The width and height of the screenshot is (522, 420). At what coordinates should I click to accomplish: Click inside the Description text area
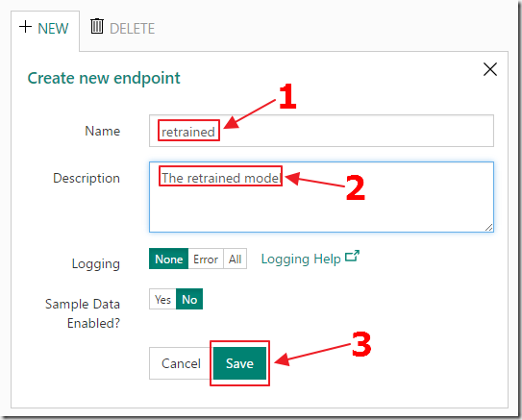321,197
